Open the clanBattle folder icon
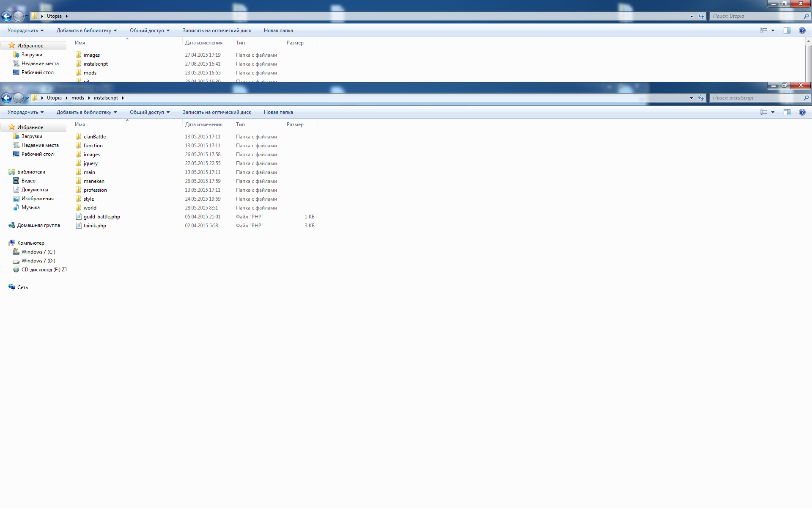 point(79,136)
